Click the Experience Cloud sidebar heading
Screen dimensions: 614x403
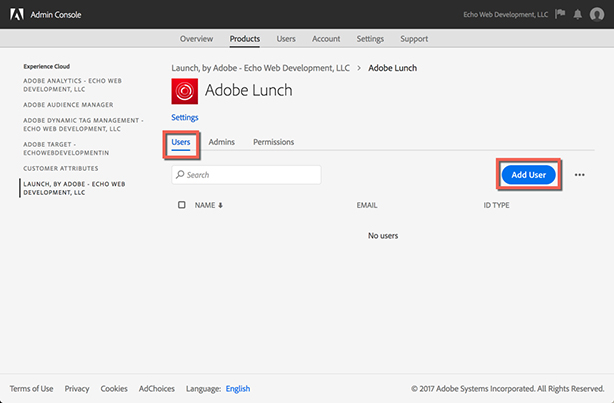(47, 67)
